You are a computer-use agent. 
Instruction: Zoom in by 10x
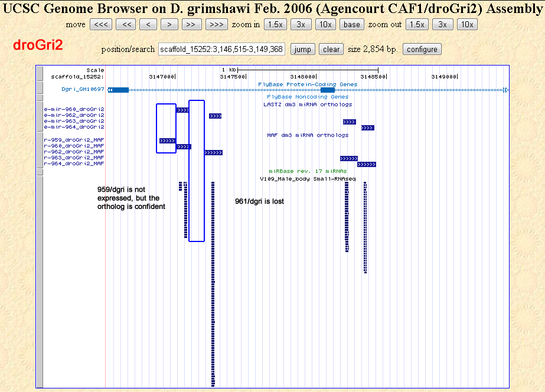325,24
